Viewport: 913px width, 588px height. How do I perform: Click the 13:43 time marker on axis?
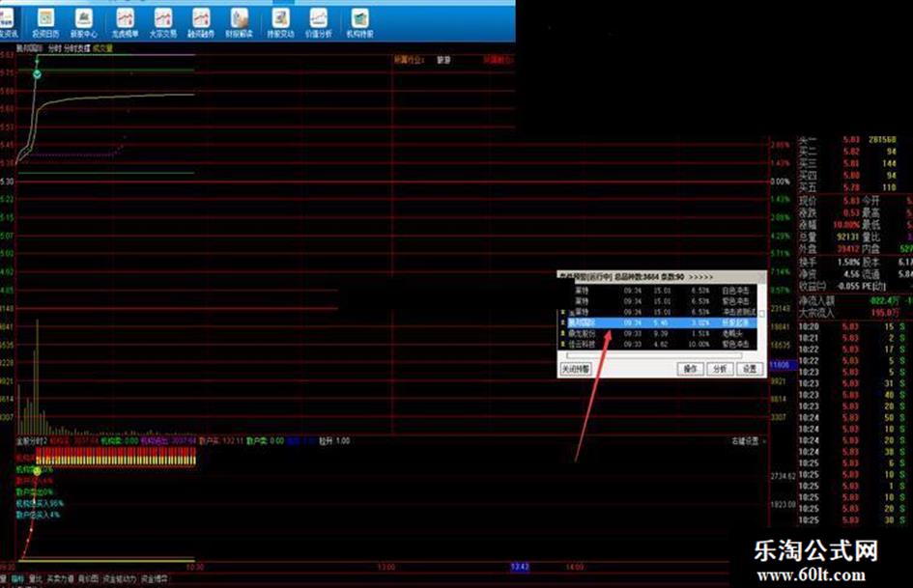point(519,566)
